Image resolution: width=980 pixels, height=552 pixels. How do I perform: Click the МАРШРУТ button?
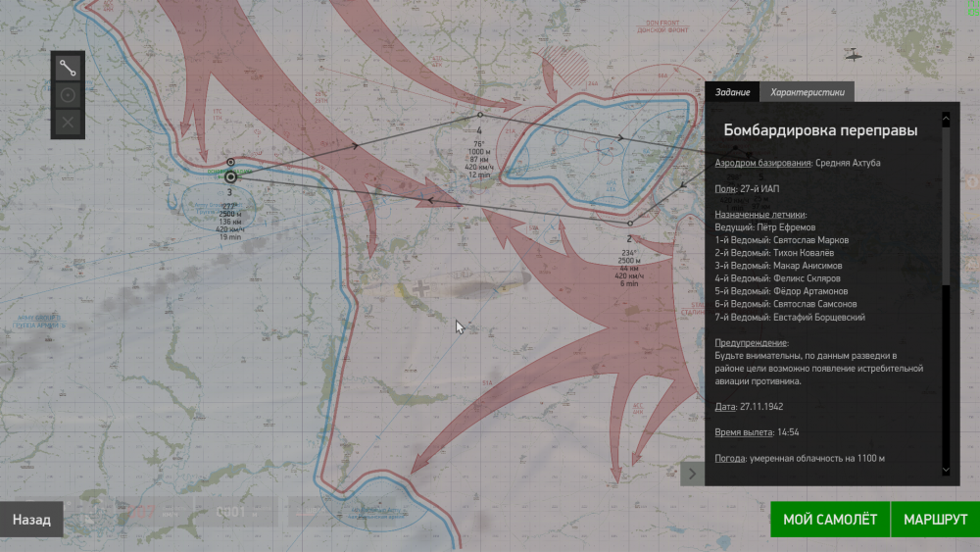pos(936,520)
